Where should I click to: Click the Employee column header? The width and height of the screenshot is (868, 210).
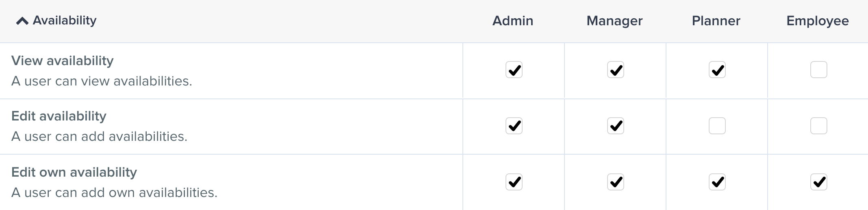[x=818, y=21]
